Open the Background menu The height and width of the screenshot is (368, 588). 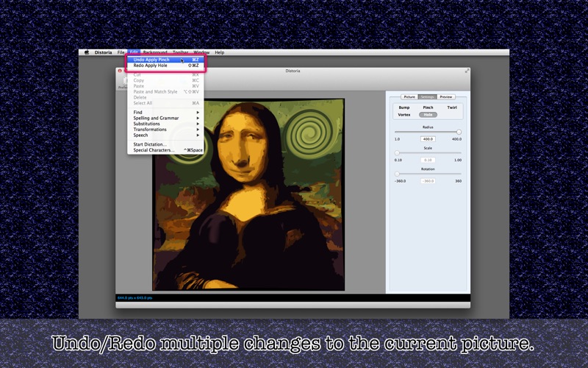(155, 52)
